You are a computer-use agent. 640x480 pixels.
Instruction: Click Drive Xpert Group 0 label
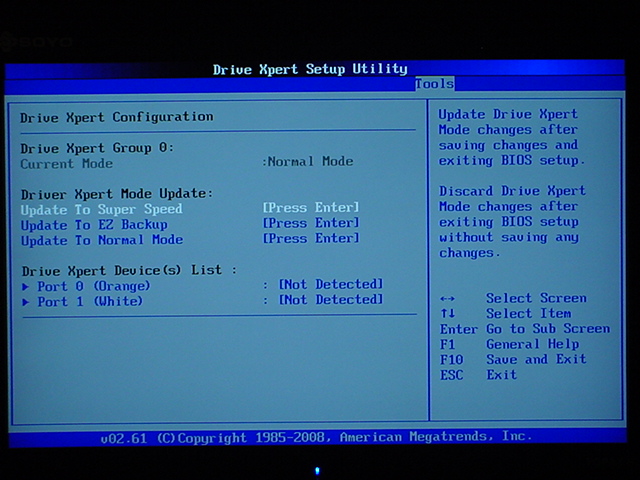pyautogui.click(x=97, y=148)
